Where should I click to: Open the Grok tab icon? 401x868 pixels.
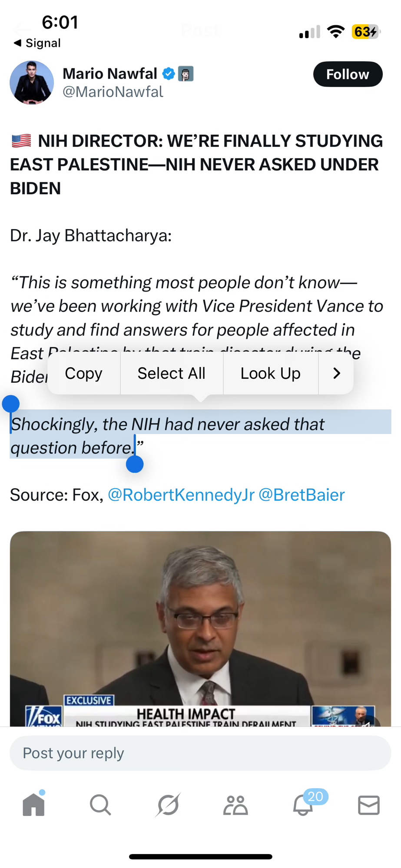168,806
